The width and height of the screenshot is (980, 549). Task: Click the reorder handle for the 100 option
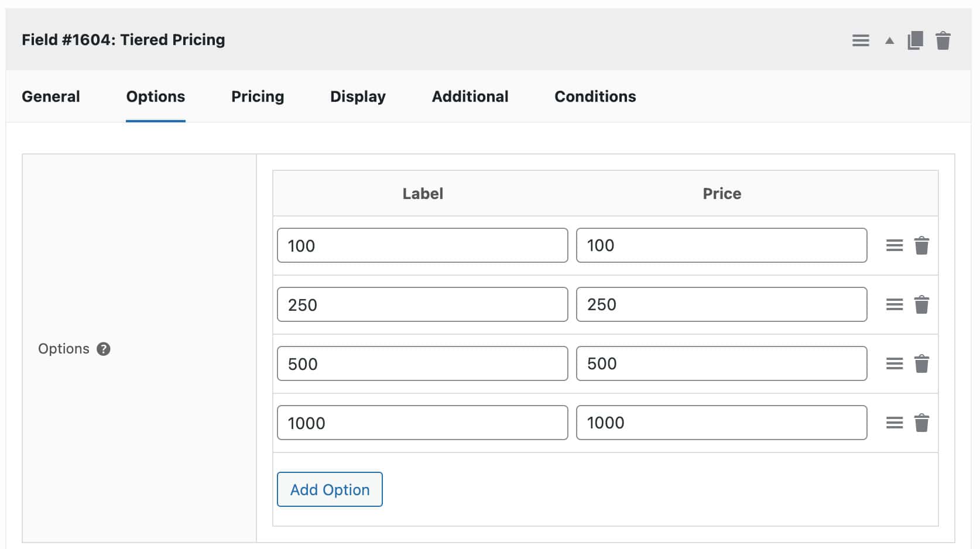tap(895, 245)
